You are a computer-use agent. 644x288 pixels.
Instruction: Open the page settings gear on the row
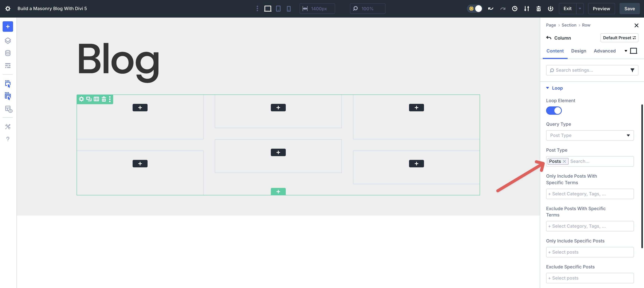click(x=81, y=99)
